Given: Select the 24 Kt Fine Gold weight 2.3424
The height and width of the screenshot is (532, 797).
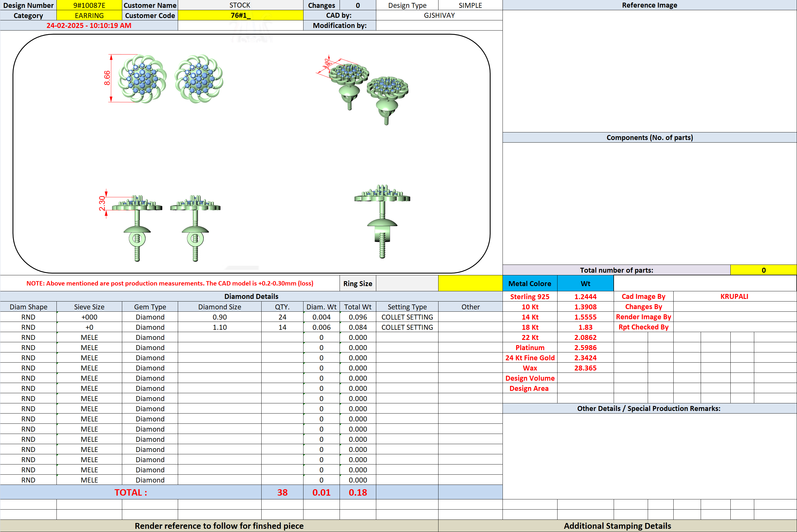Looking at the screenshot, I should [585, 358].
